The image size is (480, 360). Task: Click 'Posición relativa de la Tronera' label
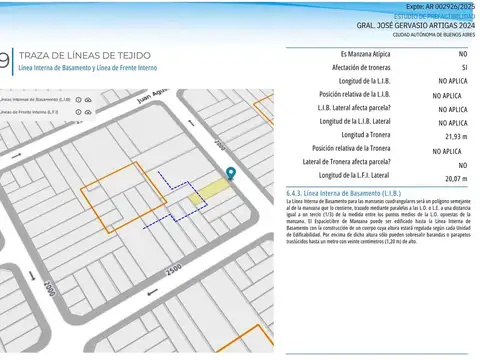click(351, 148)
